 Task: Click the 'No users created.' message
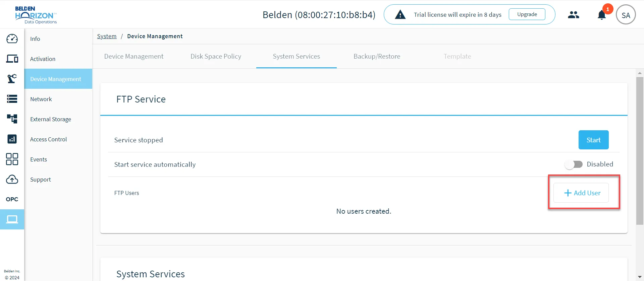click(364, 211)
